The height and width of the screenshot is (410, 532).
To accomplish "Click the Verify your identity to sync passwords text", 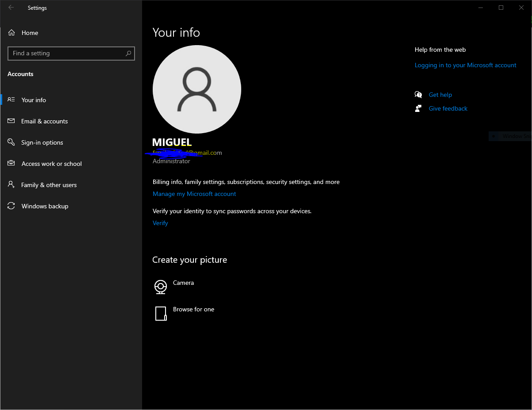I will click(x=232, y=211).
